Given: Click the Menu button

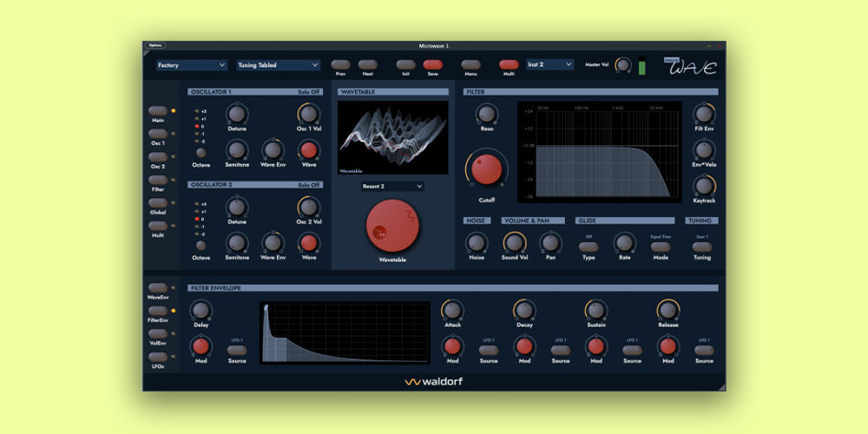Looking at the screenshot, I should pyautogui.click(x=471, y=65).
